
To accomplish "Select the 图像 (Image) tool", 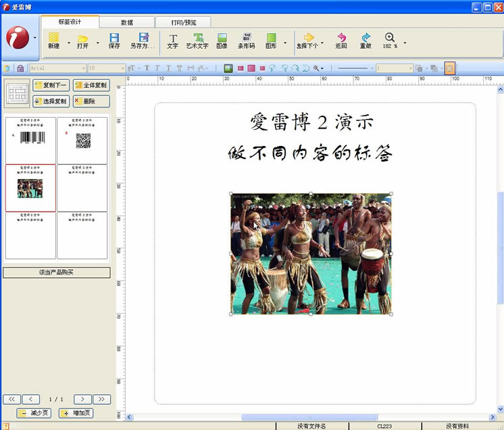I will click(222, 41).
